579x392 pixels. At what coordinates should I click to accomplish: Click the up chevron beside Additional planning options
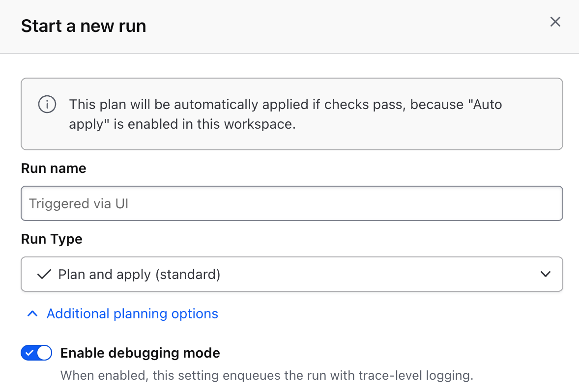tap(32, 314)
